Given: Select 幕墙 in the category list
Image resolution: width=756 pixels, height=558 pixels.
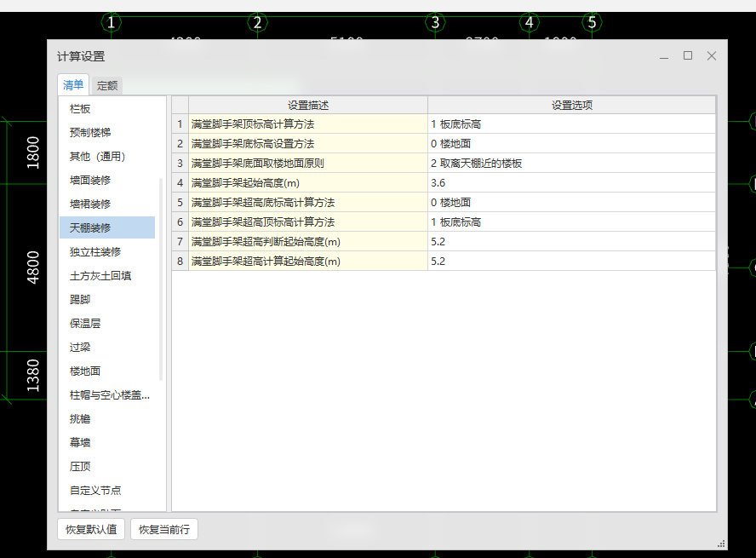Looking at the screenshot, I should tap(107, 442).
